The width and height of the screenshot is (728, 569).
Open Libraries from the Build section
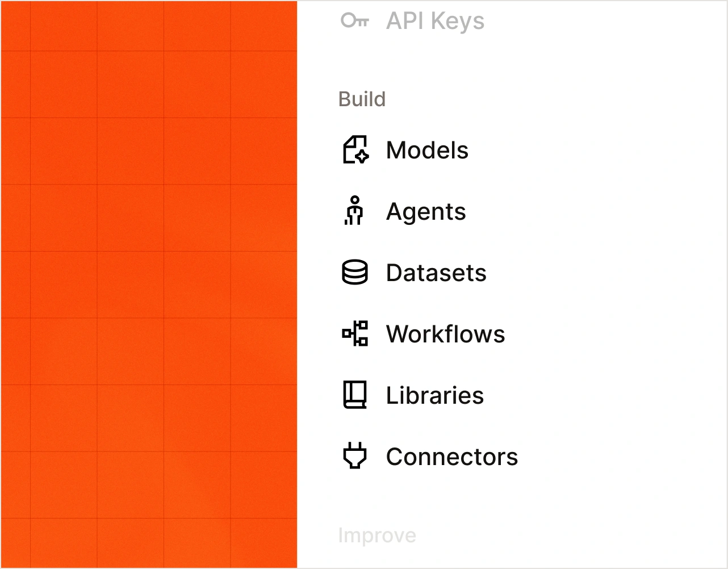[x=435, y=395]
